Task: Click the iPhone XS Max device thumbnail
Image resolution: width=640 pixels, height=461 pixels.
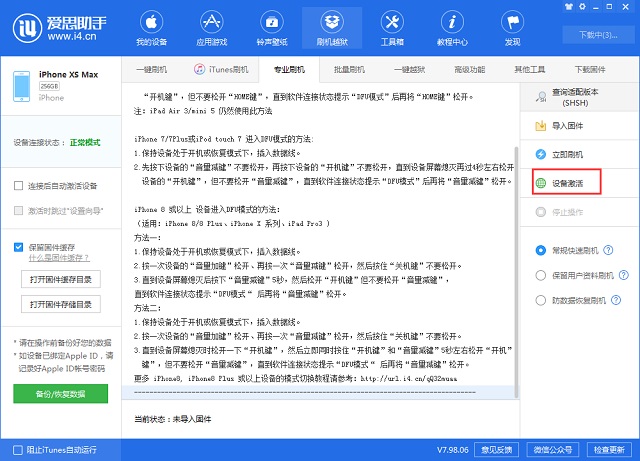Action: tap(22, 86)
